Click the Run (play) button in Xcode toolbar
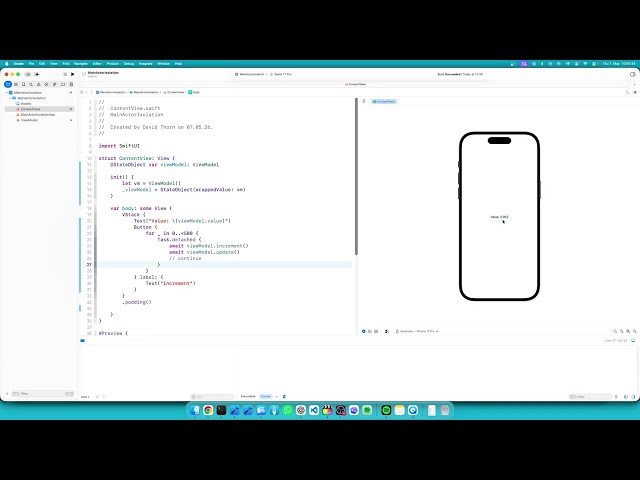640x480 pixels. [73, 74]
